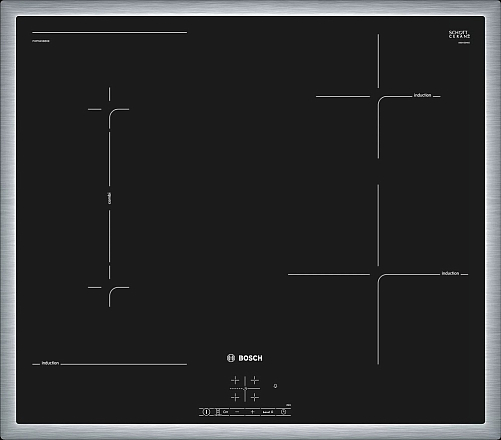Tap the main power on/off button
501x440 pixels.
[x=206, y=412]
